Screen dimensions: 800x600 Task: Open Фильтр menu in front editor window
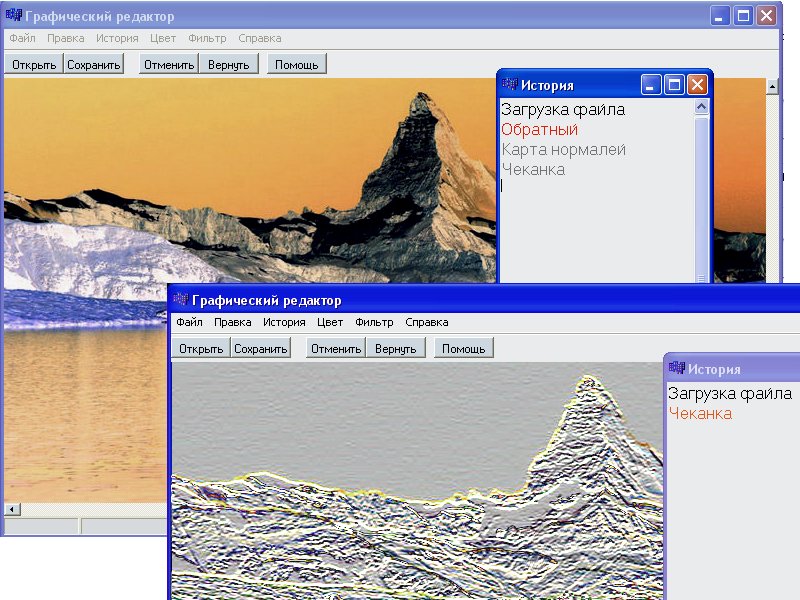coord(374,322)
